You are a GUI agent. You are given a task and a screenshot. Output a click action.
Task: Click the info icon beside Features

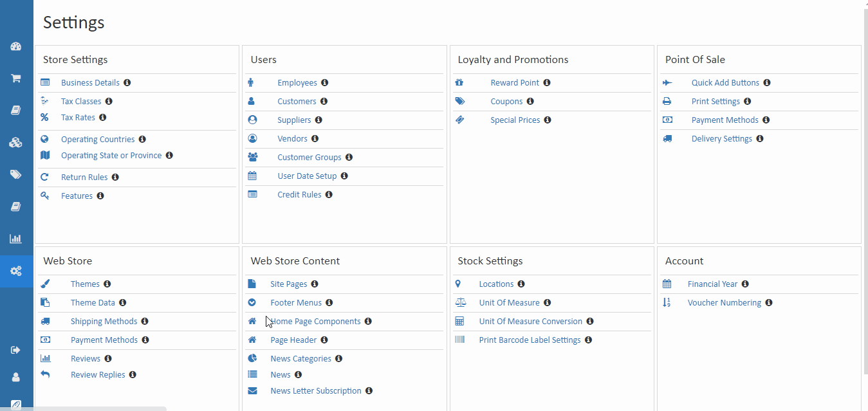[x=100, y=196]
